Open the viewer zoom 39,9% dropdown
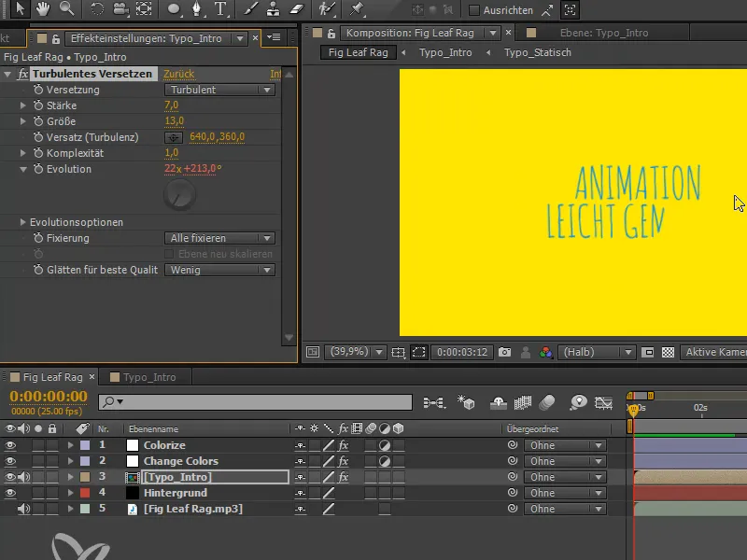Screen dimensions: 747x560 click(355, 352)
